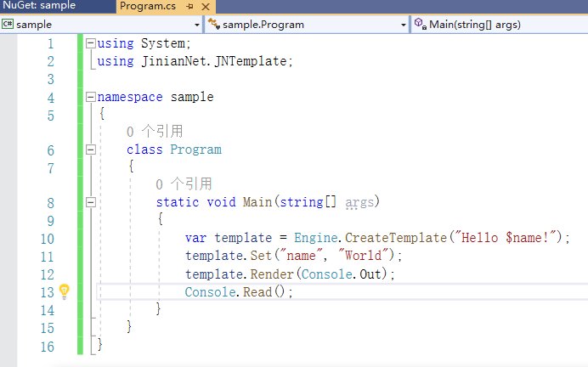The height and width of the screenshot is (367, 588).
Task: Click line number 16 in the margin
Action: click(48, 347)
